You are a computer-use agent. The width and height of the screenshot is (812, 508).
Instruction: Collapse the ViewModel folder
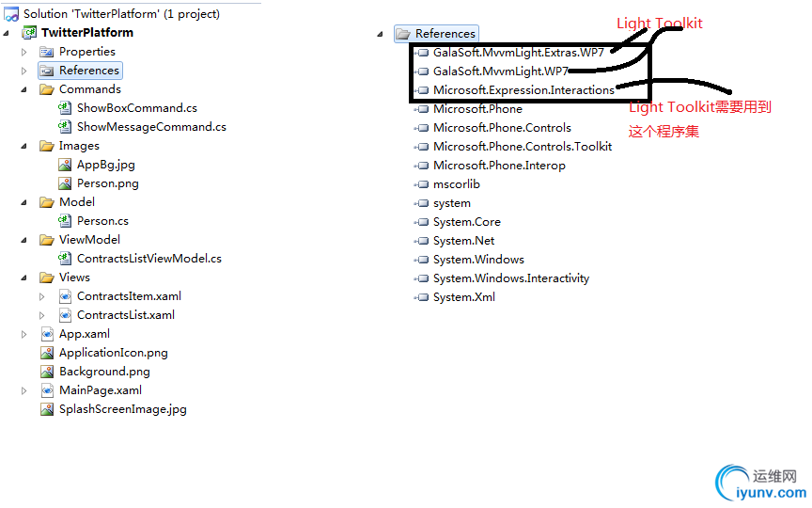point(24,240)
